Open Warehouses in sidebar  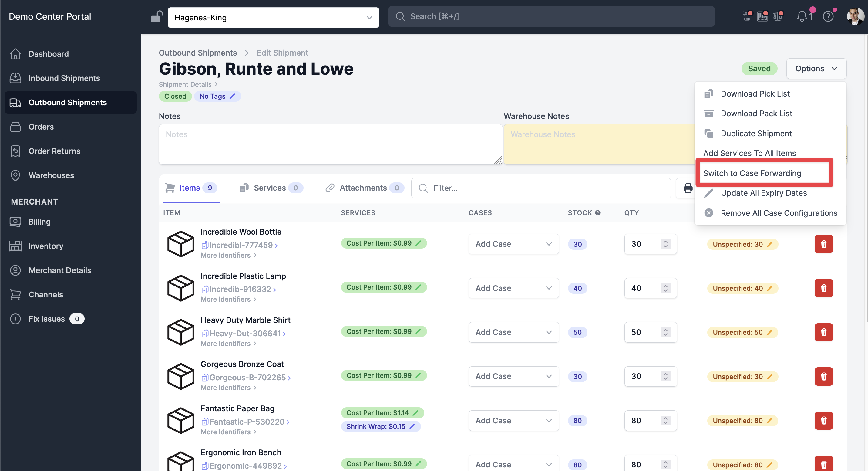71,175
